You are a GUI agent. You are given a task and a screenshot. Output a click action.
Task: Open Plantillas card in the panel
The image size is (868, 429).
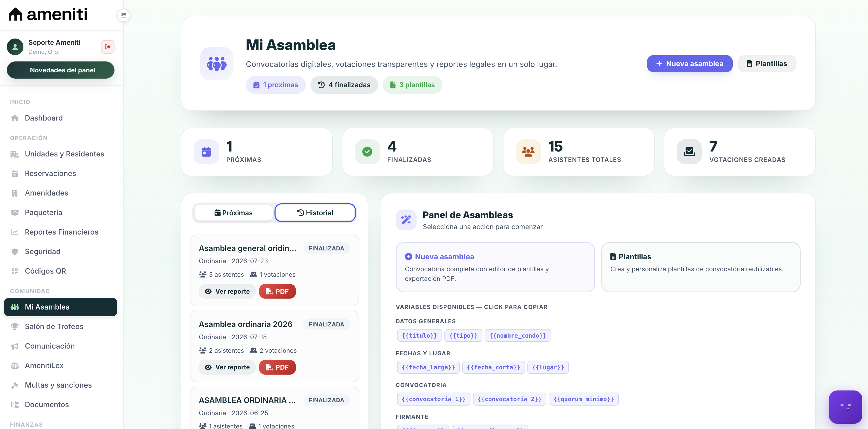pos(700,267)
